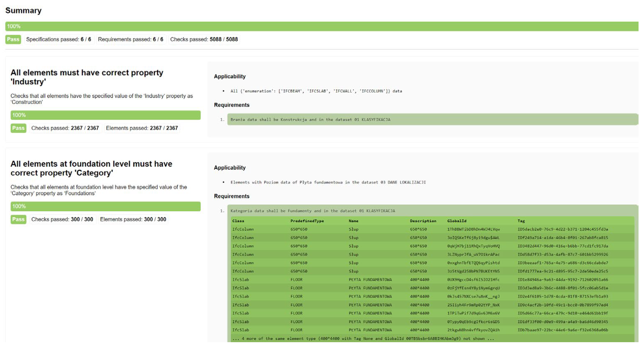
Task: Click the green Pass badge in Summary
Action: coord(13,39)
